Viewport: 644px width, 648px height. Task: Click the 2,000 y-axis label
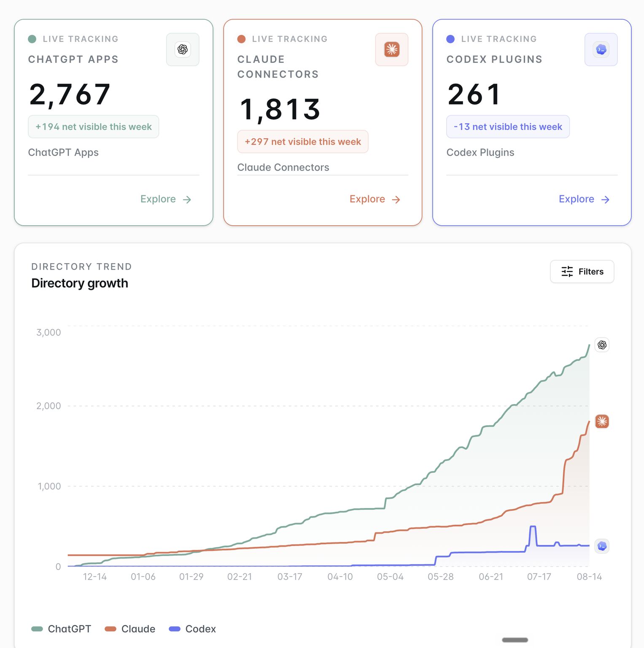(x=49, y=406)
